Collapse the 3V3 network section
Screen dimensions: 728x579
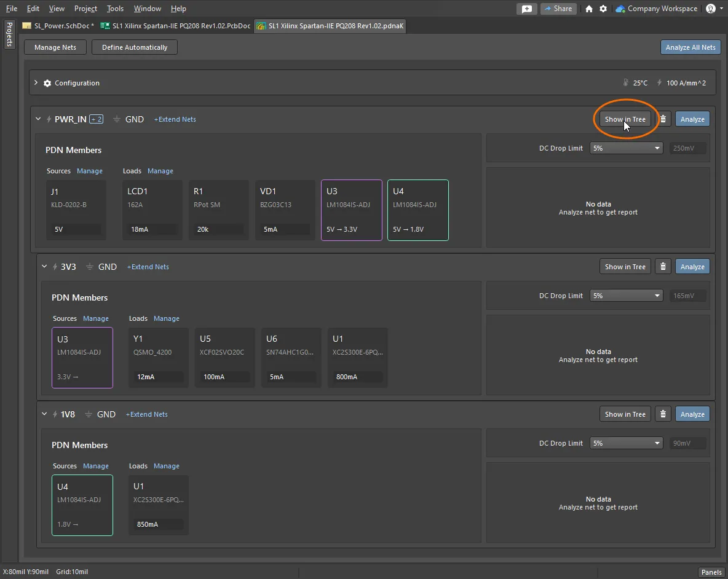coord(44,267)
